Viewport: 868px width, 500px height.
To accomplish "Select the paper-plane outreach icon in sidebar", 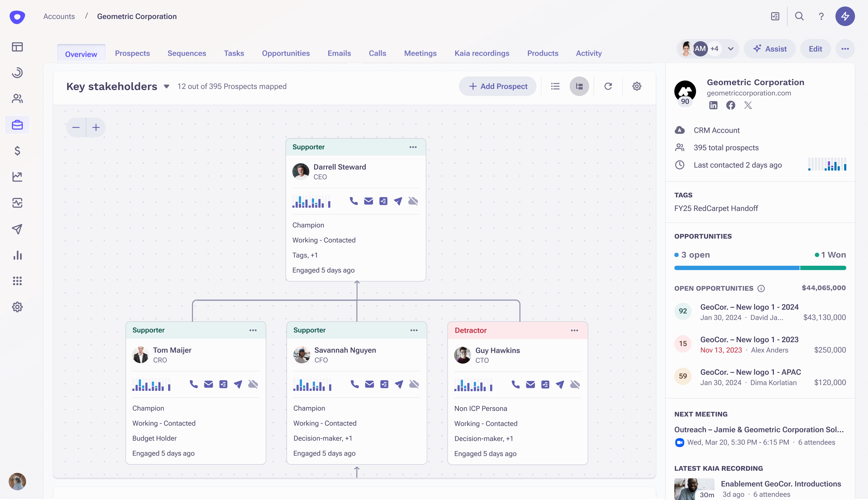I will pos(17,229).
